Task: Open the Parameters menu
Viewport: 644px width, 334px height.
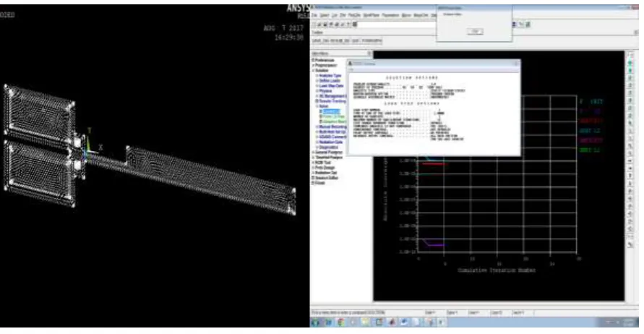Action: [390, 15]
